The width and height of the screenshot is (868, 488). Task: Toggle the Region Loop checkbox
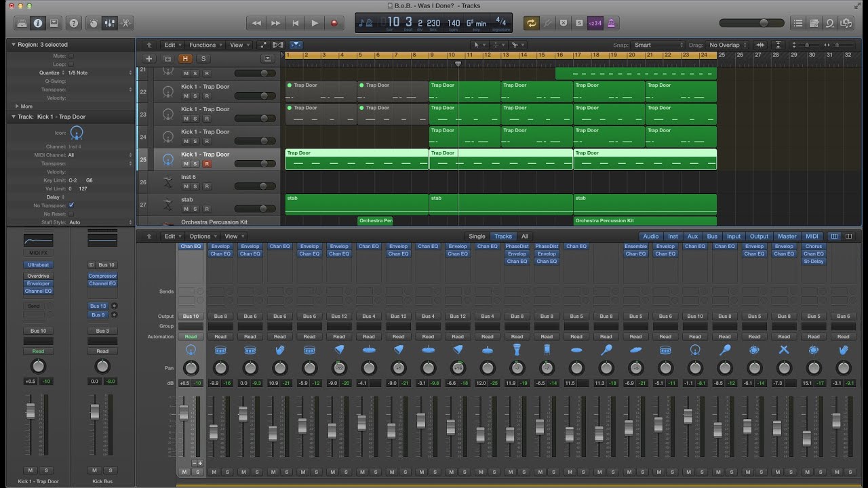pyautogui.click(x=71, y=64)
